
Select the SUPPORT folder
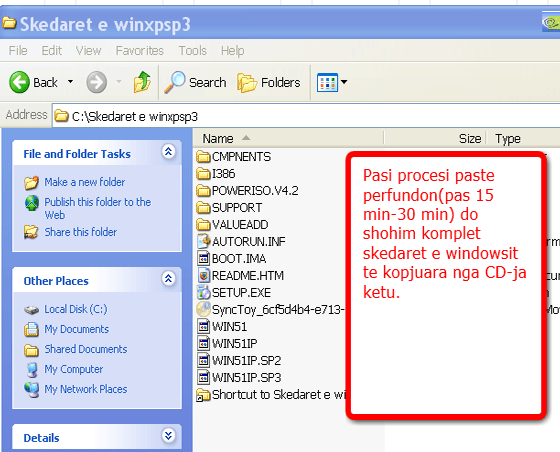[229, 207]
